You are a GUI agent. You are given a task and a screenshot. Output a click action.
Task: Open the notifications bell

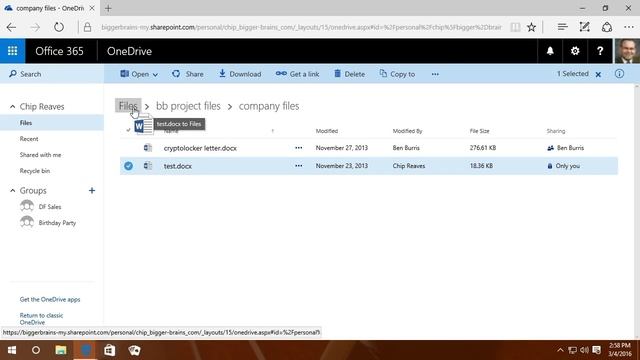point(550,51)
